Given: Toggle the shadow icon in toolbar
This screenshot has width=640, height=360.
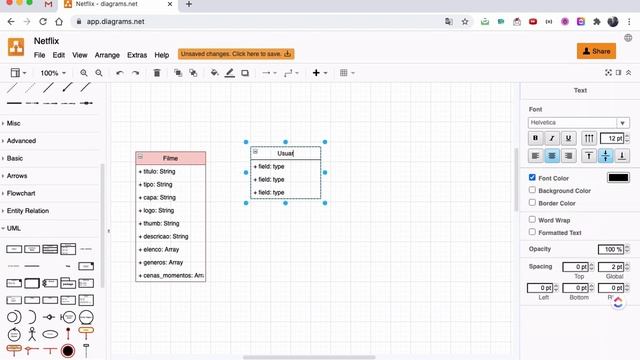Looking at the screenshot, I should point(245,73).
